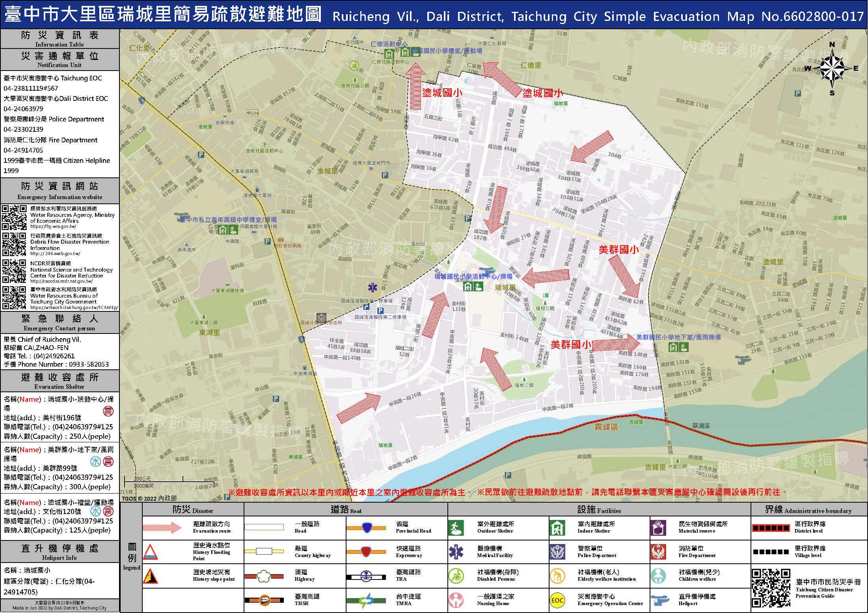Click the Water Resources Bureau Taichung QR code
Image resolution: width=868 pixels, height=613 pixels.
tap(15, 298)
